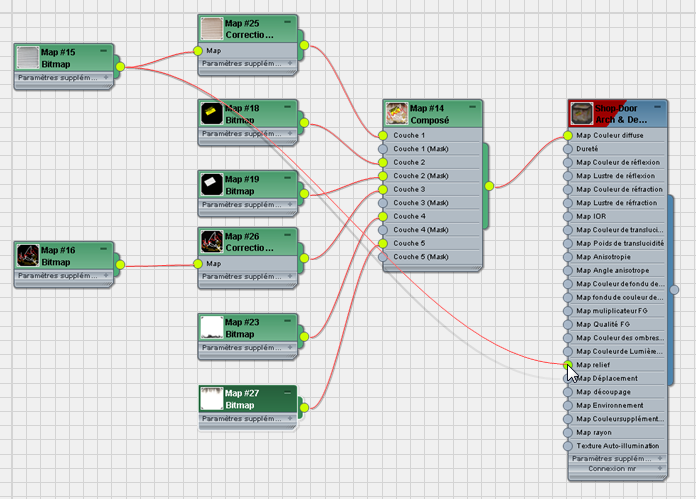Collapse the Map #23 node with minus
This screenshot has width=696, height=499.
(288, 321)
